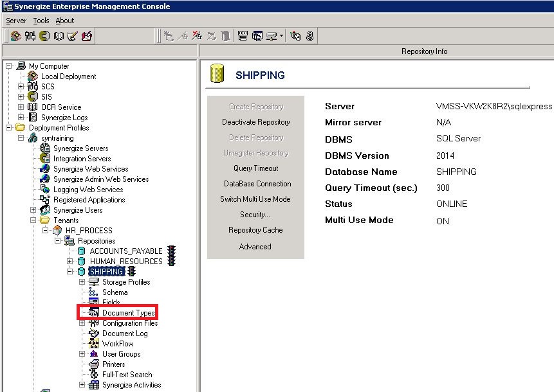This screenshot has height=392, width=554.
Task: Select the Logging Web Services icon
Action: point(45,190)
